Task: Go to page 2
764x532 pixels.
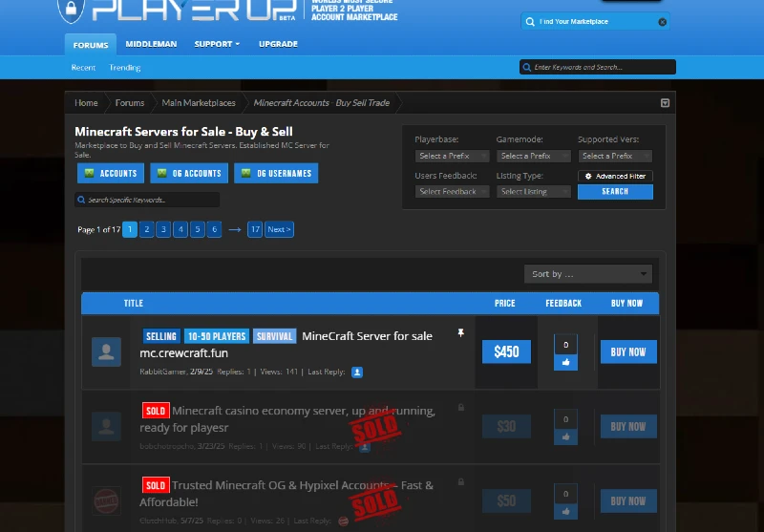Action: coord(147,229)
